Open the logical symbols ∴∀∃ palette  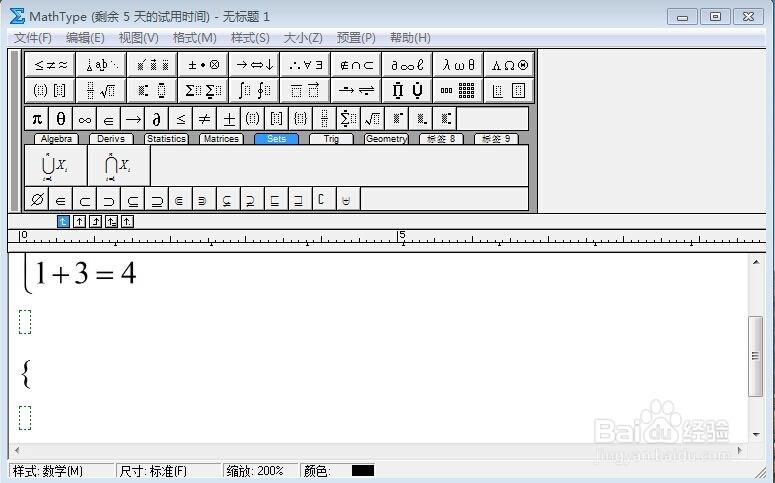tap(305, 65)
